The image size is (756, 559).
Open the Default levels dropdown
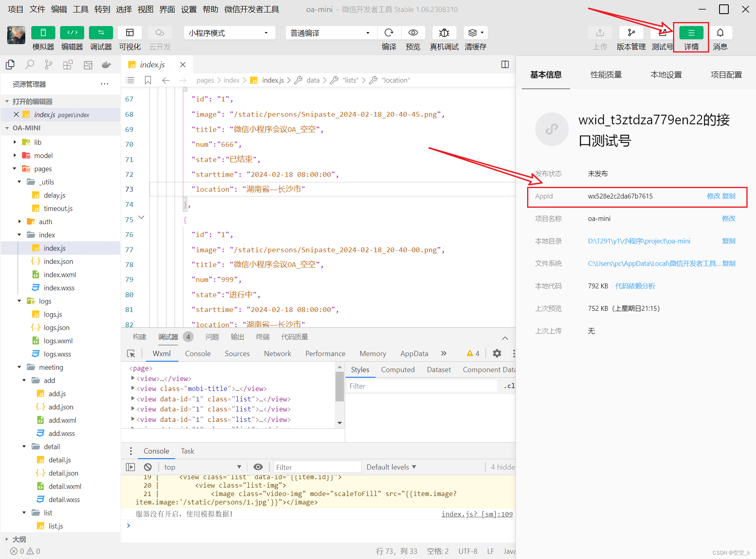point(391,467)
